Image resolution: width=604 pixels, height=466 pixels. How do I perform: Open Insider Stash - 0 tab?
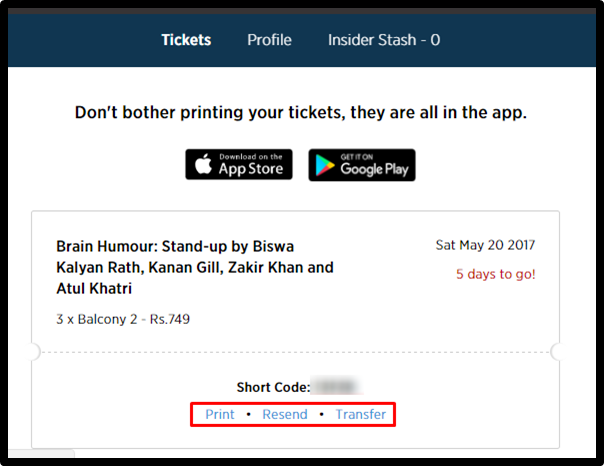click(384, 40)
